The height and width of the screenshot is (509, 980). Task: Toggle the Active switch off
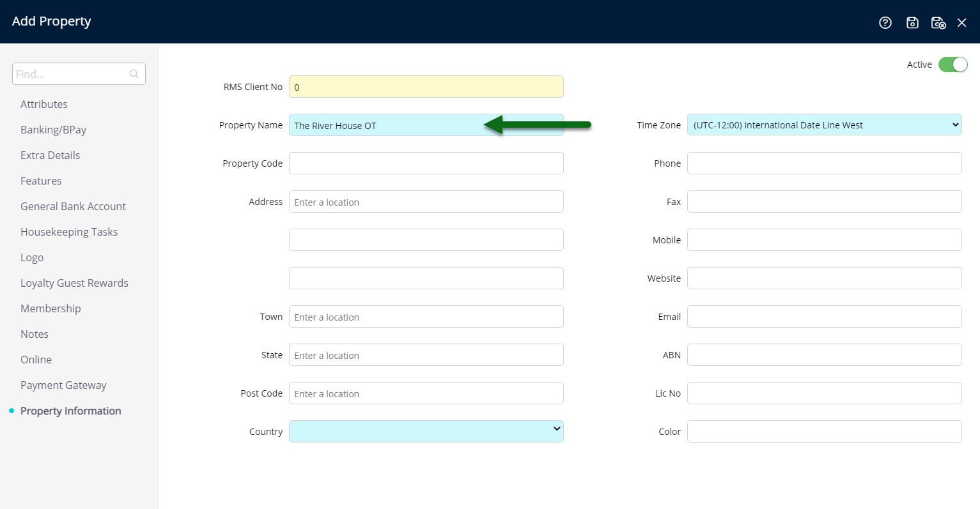coord(953,65)
